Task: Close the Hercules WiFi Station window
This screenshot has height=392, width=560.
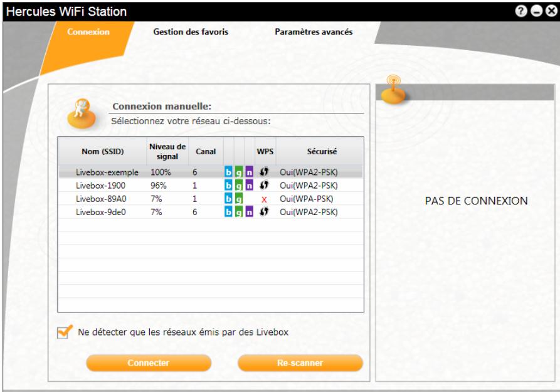Action: (551, 11)
